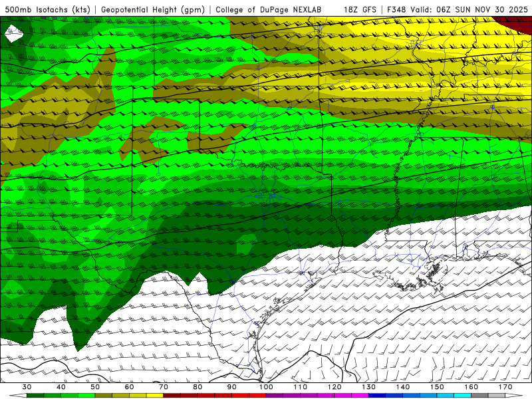Click the '160' colorbar label
The width and height of the screenshot is (532, 399).
[471, 387]
